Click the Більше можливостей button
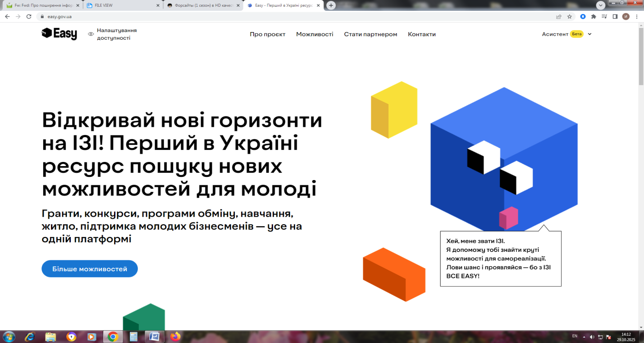 pos(90,269)
